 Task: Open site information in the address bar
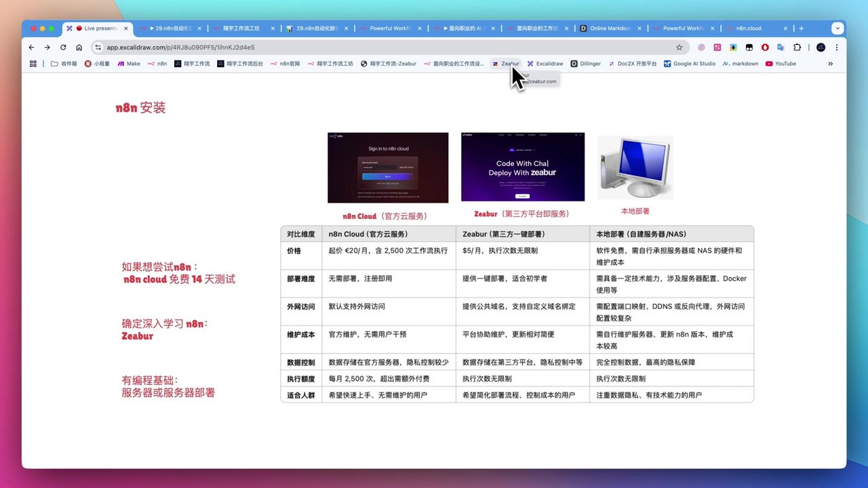[x=98, y=47]
